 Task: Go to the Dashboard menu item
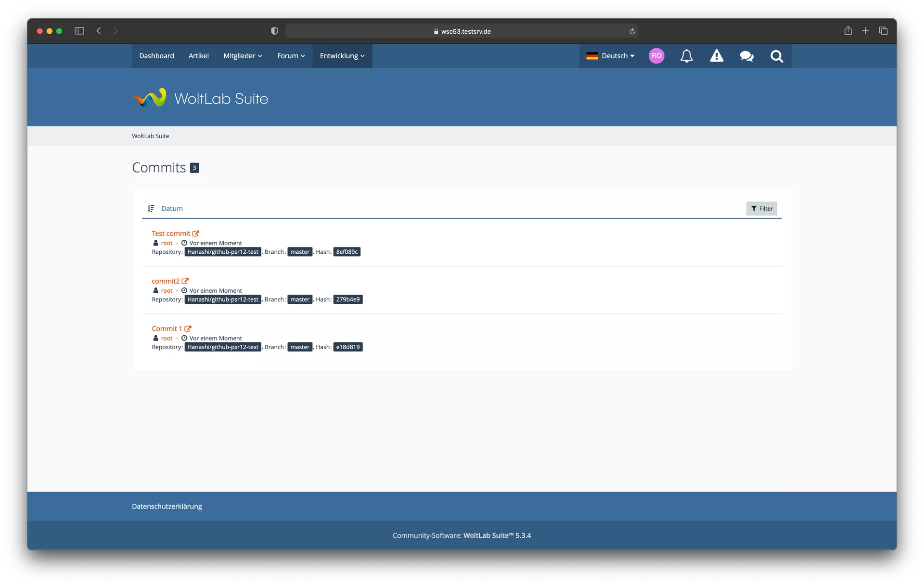pyautogui.click(x=156, y=56)
